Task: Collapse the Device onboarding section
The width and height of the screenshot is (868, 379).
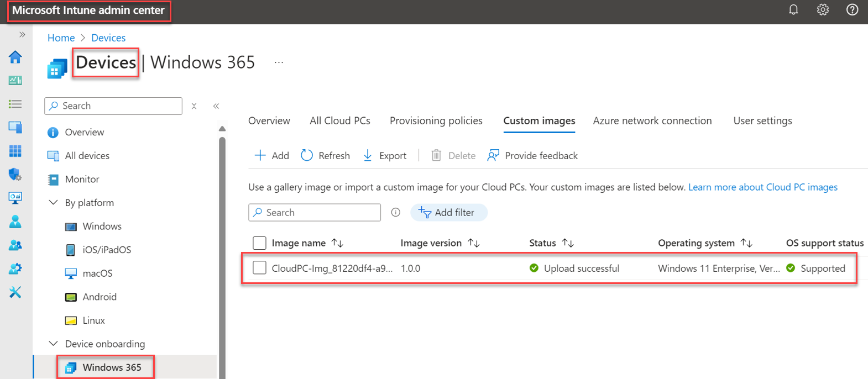Action: [53, 344]
